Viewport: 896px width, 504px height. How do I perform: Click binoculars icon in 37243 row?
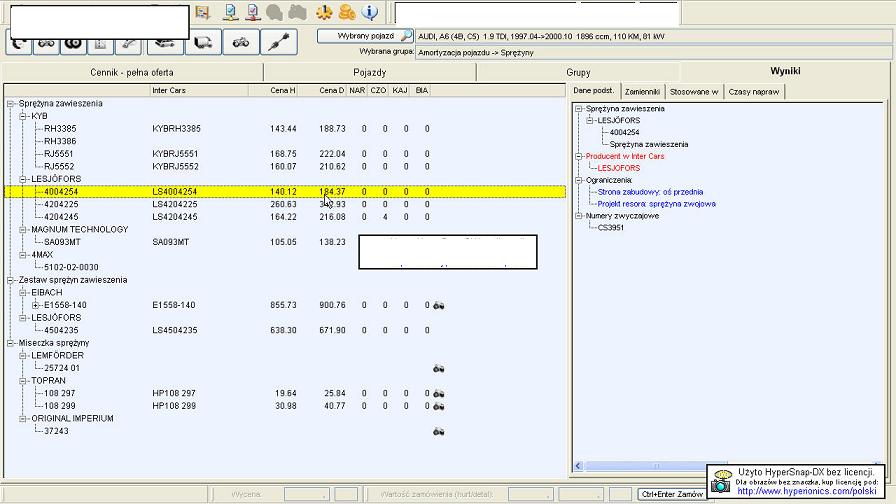(x=439, y=431)
